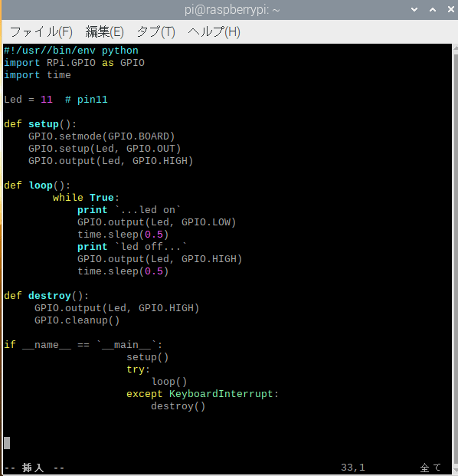Click 'GPIO.output(Led, GPIO.HIGH)' inside loop function

[159, 259]
